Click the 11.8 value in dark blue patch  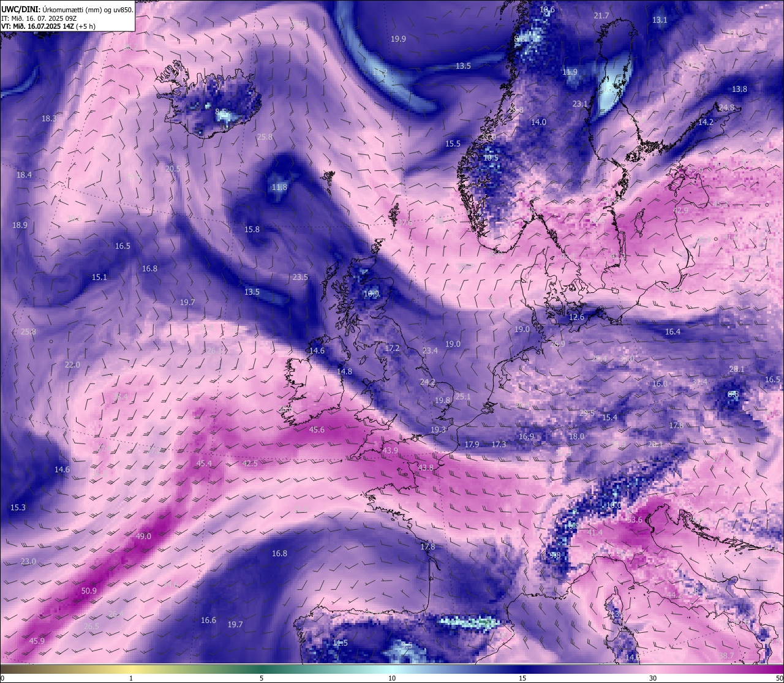pyautogui.click(x=279, y=187)
